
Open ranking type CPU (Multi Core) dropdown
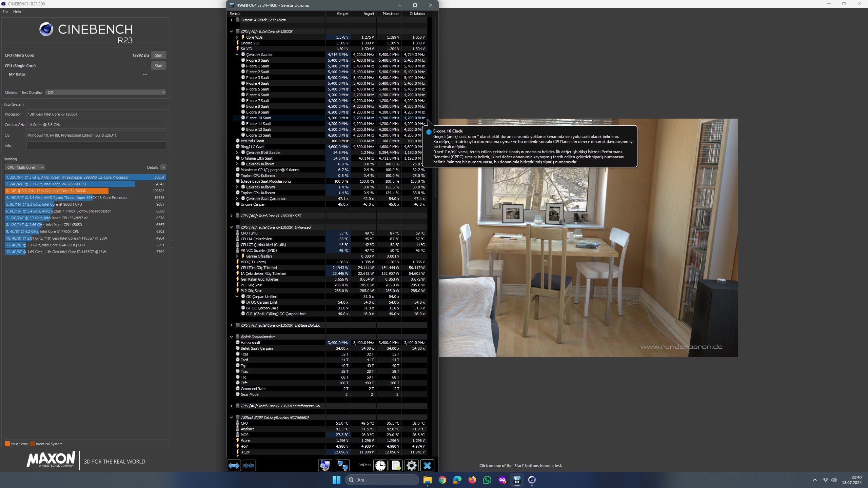[x=25, y=167]
